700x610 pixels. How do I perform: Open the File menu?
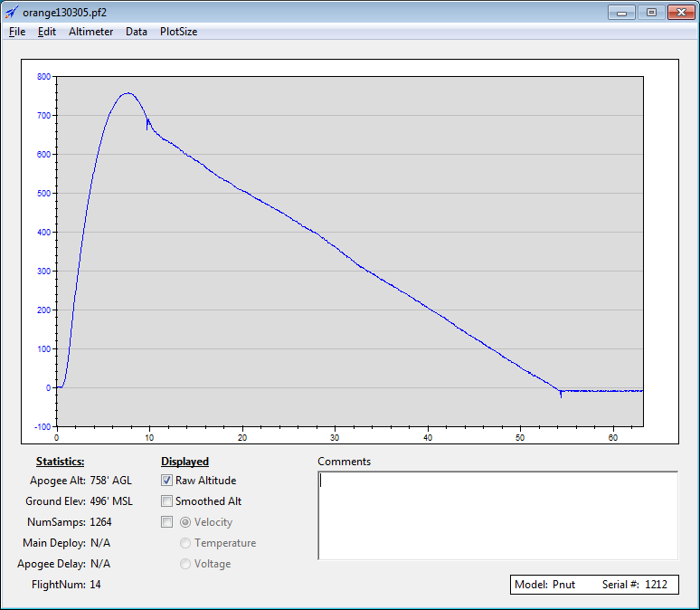point(17,32)
